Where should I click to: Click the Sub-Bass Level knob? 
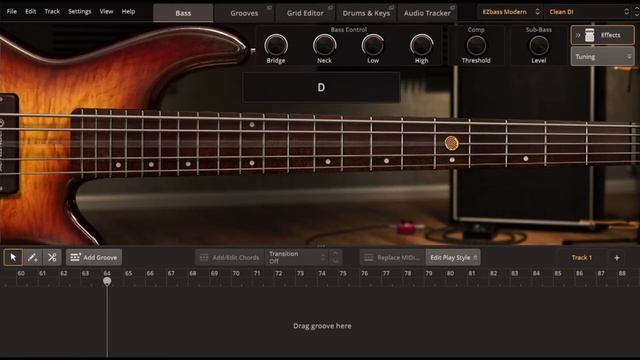539,45
